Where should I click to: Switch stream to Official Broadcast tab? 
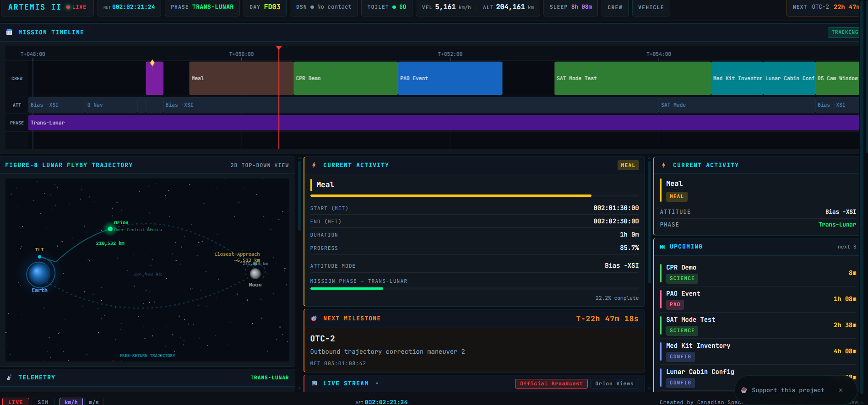[x=551, y=383]
